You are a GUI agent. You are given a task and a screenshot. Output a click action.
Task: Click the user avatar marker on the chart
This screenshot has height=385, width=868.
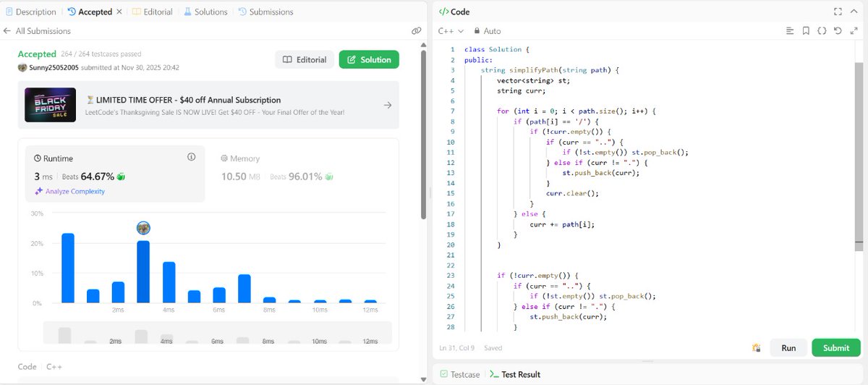[143, 228]
